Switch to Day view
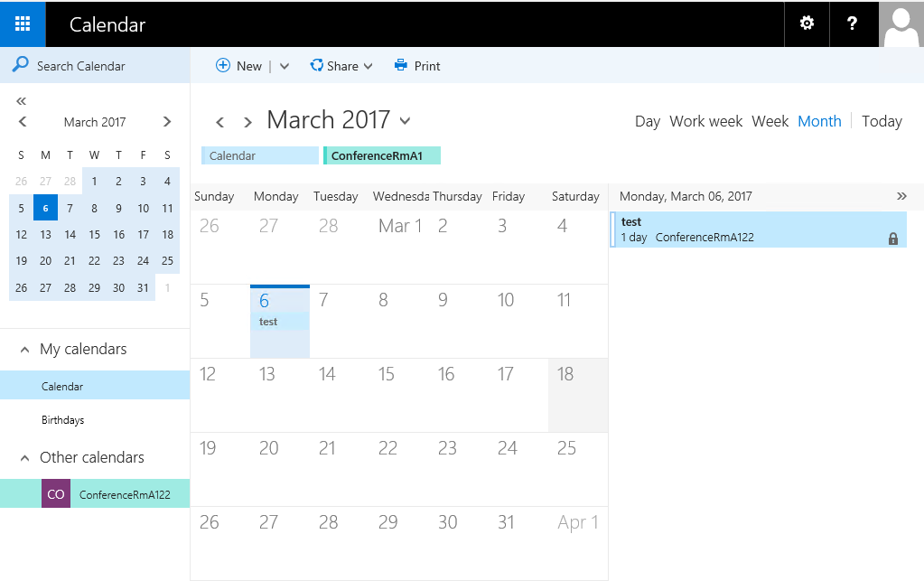 click(647, 121)
